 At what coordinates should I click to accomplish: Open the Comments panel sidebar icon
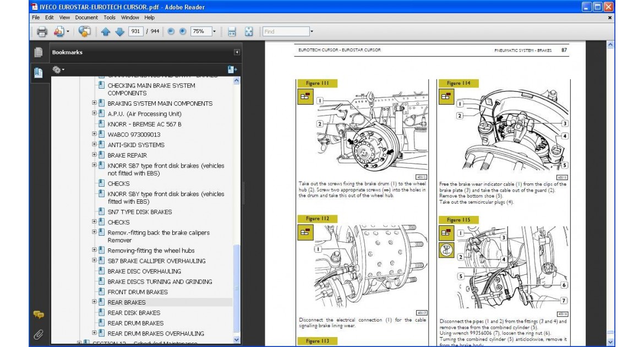[x=39, y=315]
